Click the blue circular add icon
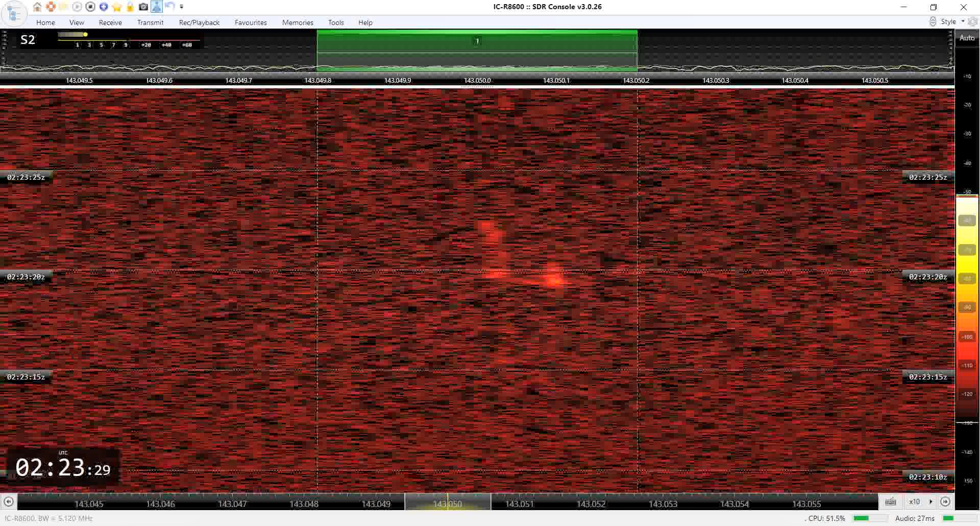Image resolution: width=980 pixels, height=526 pixels. 104,7
